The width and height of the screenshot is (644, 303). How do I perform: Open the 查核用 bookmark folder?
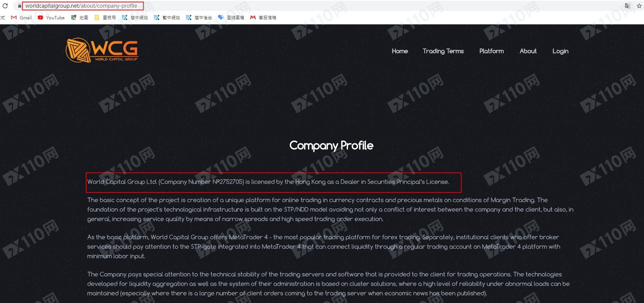[x=105, y=17]
